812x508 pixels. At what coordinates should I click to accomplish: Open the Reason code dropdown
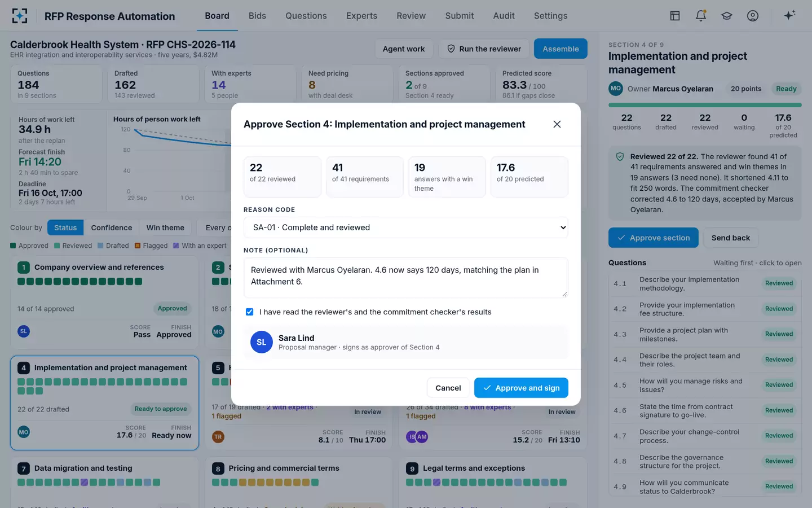click(x=406, y=227)
